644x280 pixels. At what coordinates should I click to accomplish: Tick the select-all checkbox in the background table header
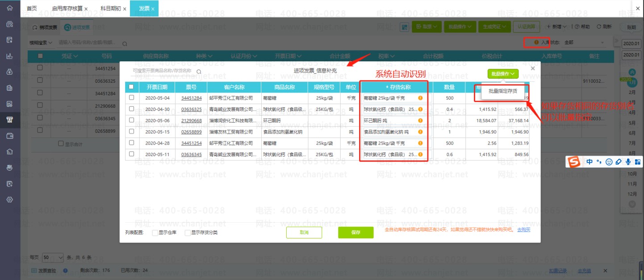click(x=40, y=56)
